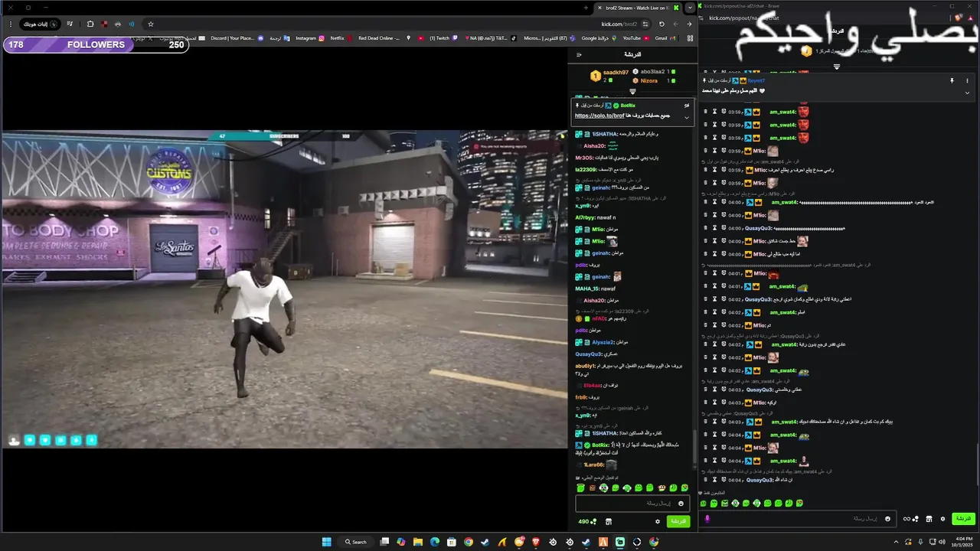Expand pinned message in popout chat
The image size is (980, 551).
[x=968, y=93]
